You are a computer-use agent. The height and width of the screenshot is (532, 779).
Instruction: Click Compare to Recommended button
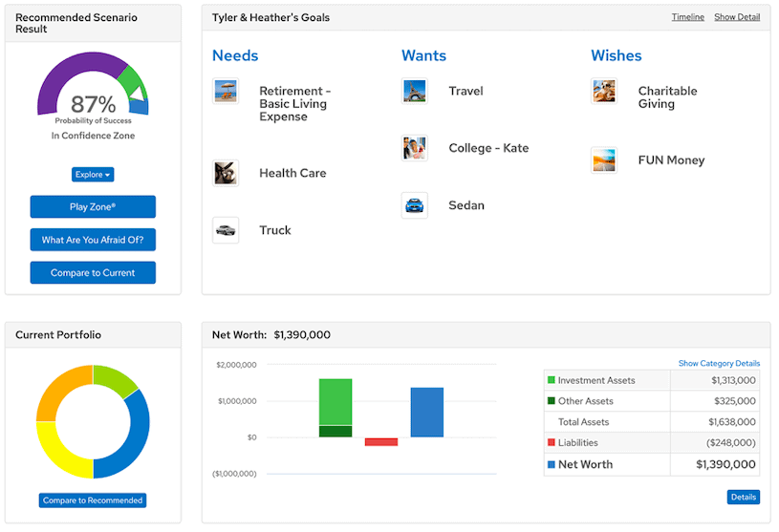click(93, 500)
